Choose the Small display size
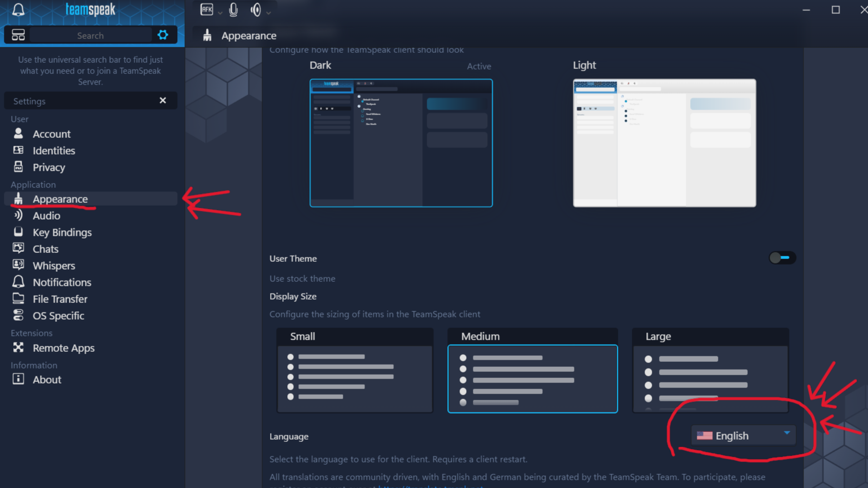Image resolution: width=868 pixels, height=488 pixels. click(x=355, y=371)
